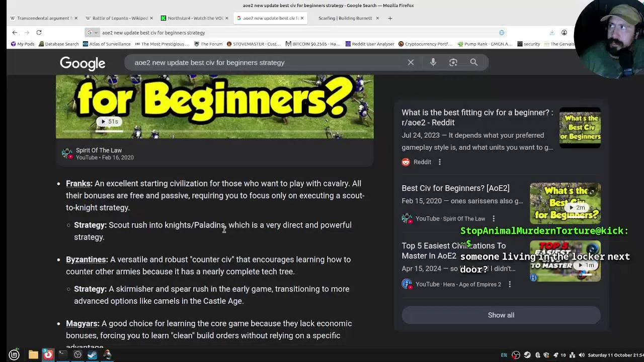Click the Byzantines civilization link
This screenshot has height=362, width=644.
(86, 259)
